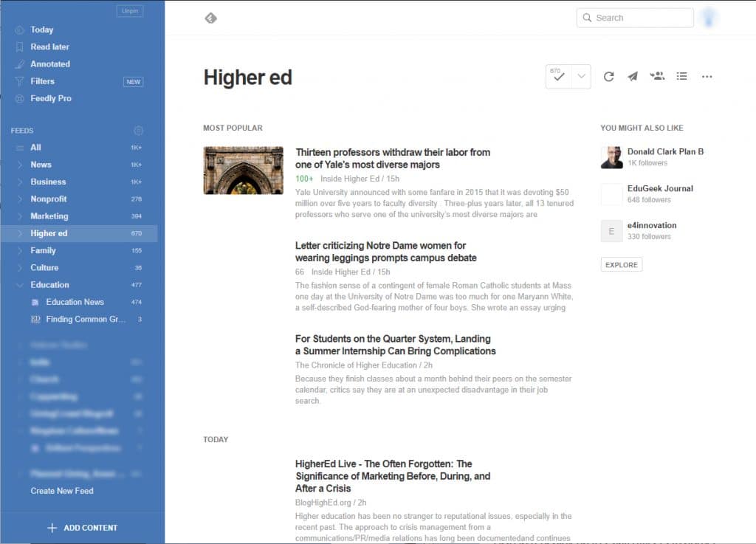Screen dimensions: 756x544
Task: Open the Read later list
Action: [49, 47]
